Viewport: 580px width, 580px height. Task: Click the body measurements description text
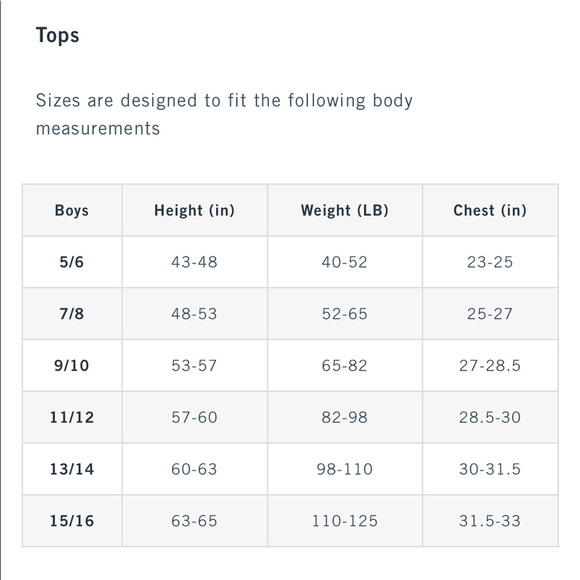pyautogui.click(x=224, y=114)
